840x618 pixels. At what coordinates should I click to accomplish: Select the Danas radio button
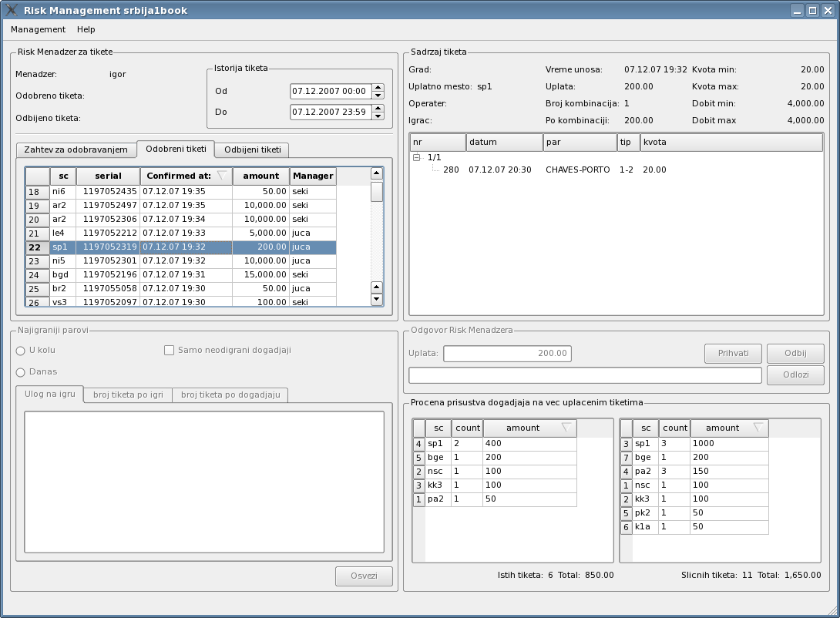pyautogui.click(x=21, y=372)
